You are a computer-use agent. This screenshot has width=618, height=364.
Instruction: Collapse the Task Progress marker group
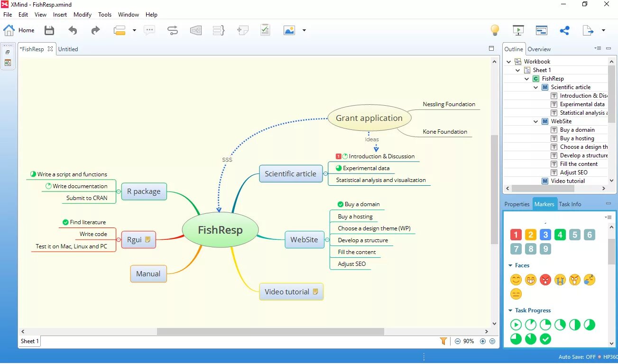pos(510,310)
